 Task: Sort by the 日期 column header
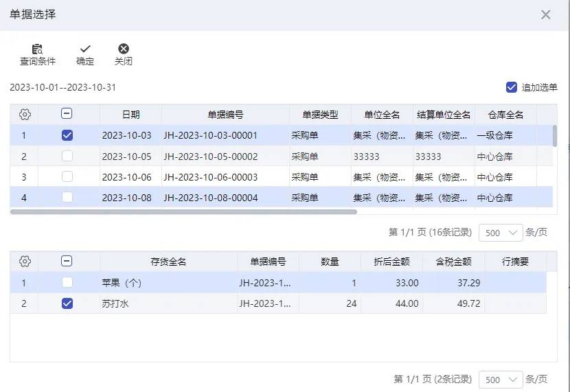pyautogui.click(x=131, y=115)
